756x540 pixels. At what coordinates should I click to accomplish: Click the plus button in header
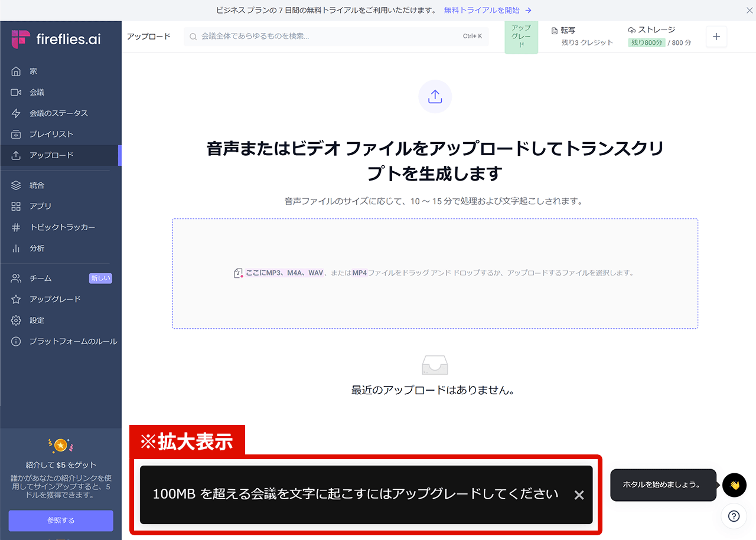click(716, 37)
